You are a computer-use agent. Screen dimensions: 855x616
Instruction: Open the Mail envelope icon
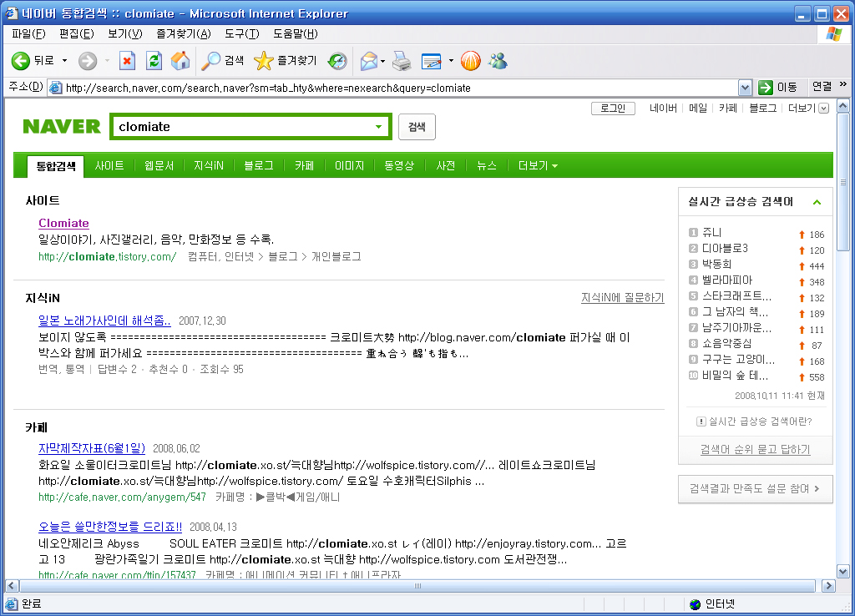click(x=369, y=60)
